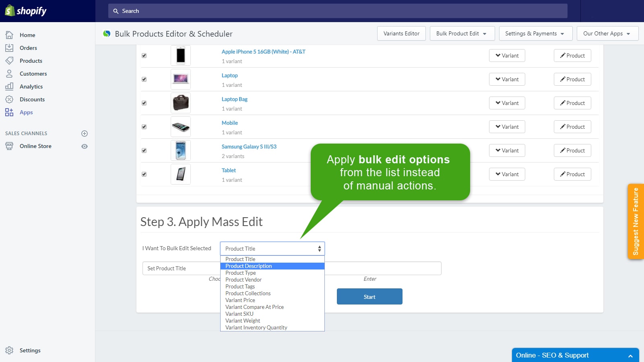
Task: Uncheck the Laptop Bag checkbox
Action: click(x=144, y=103)
